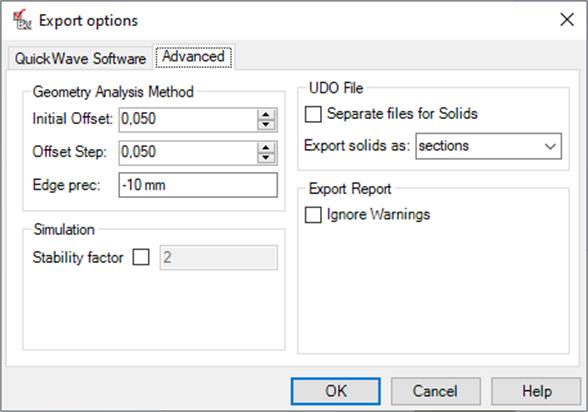Screen dimensions: 588x412
Task: Open the Export solids as dropdown
Action: pos(489,146)
